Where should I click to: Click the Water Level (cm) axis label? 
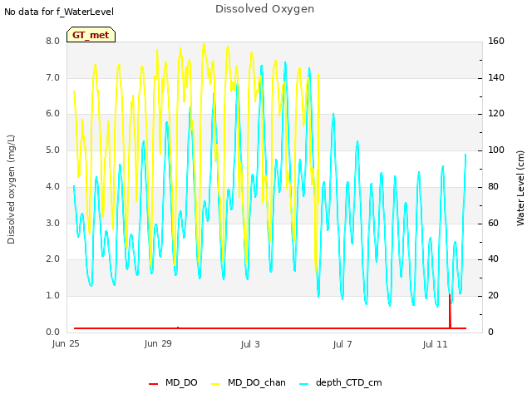pos(520,189)
